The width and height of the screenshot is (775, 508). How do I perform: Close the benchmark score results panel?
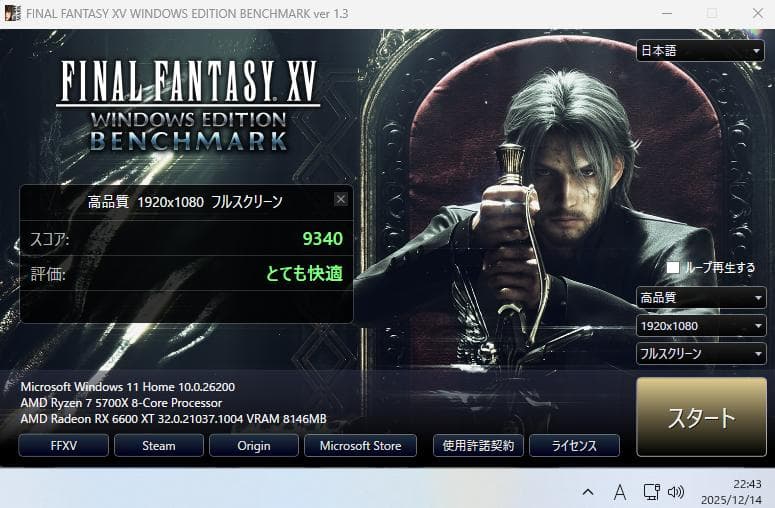point(341,199)
